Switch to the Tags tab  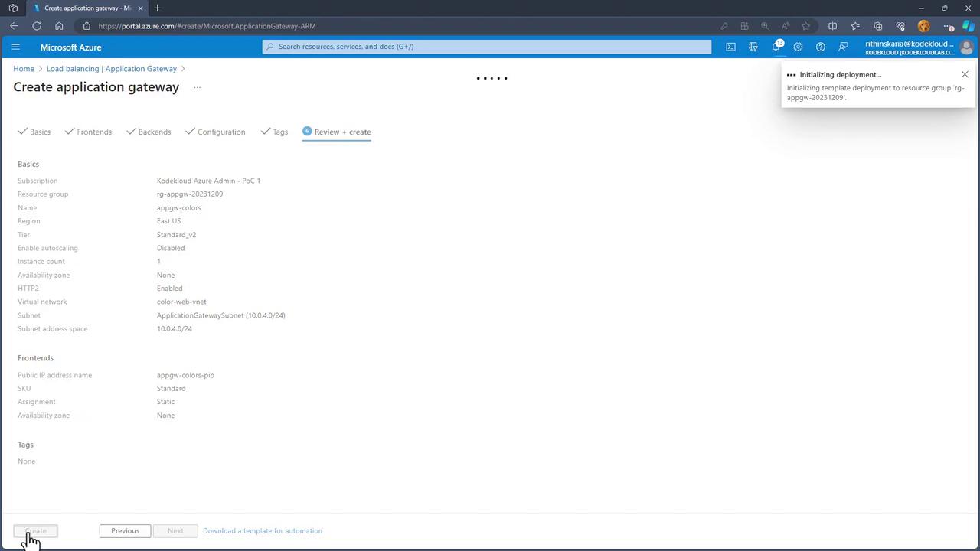[274, 132]
